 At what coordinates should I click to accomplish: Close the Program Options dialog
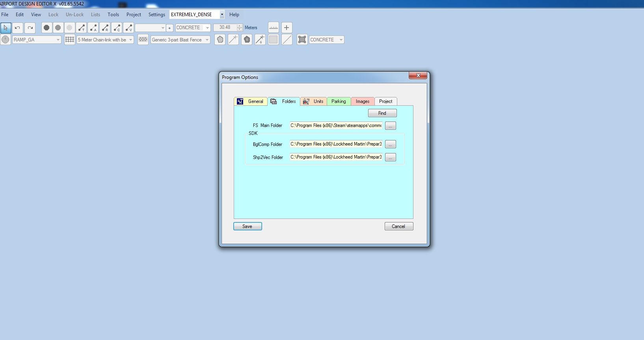tap(418, 75)
